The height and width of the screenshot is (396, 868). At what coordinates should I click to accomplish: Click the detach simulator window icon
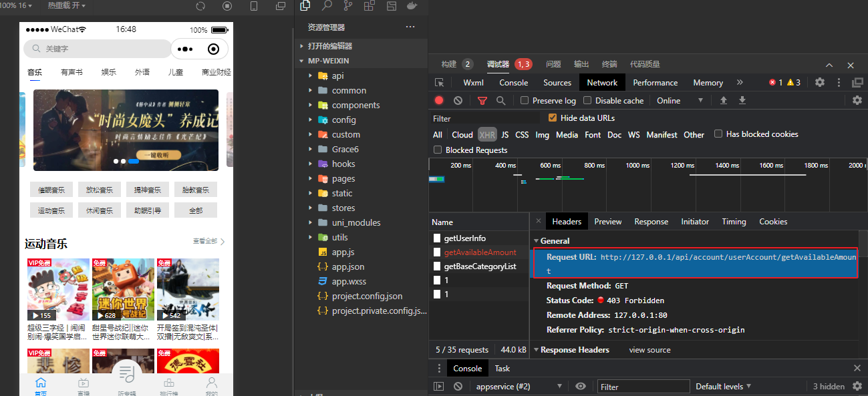(281, 6)
